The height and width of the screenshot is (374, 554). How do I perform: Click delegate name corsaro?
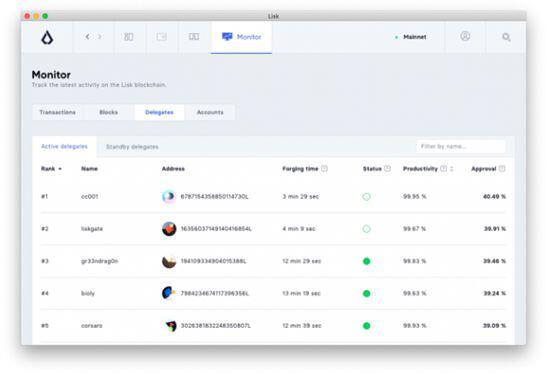tap(92, 326)
